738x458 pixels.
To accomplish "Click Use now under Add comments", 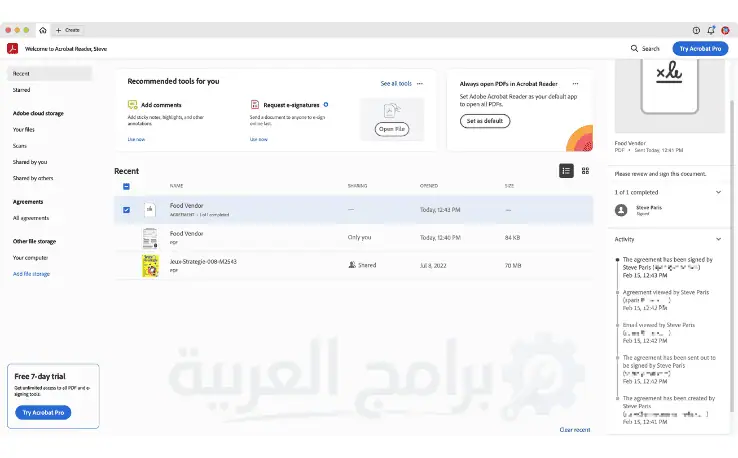I will click(136, 139).
